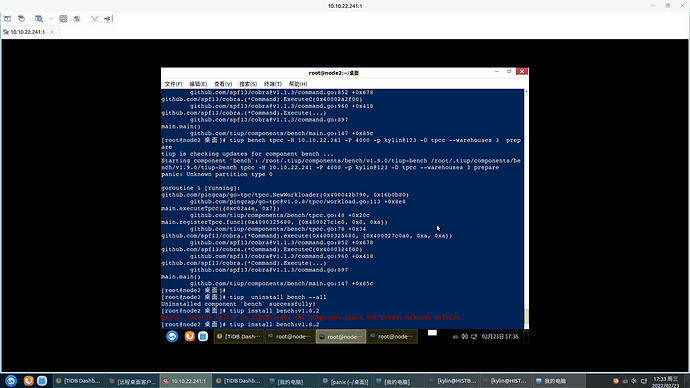This screenshot has height=388, width=690.
Task: Click the line 'goroutine 1 [running]:'
Action: pos(201,188)
